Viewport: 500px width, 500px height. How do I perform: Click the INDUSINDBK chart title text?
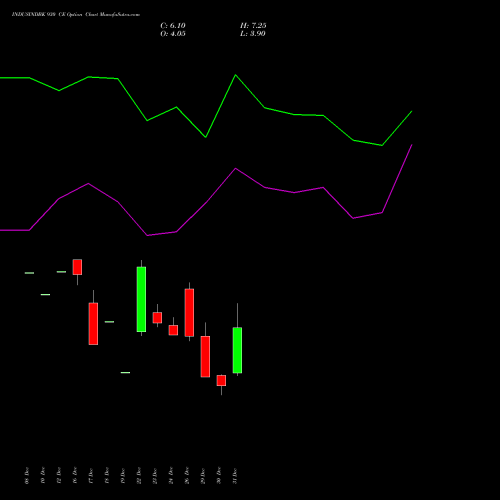76,14
